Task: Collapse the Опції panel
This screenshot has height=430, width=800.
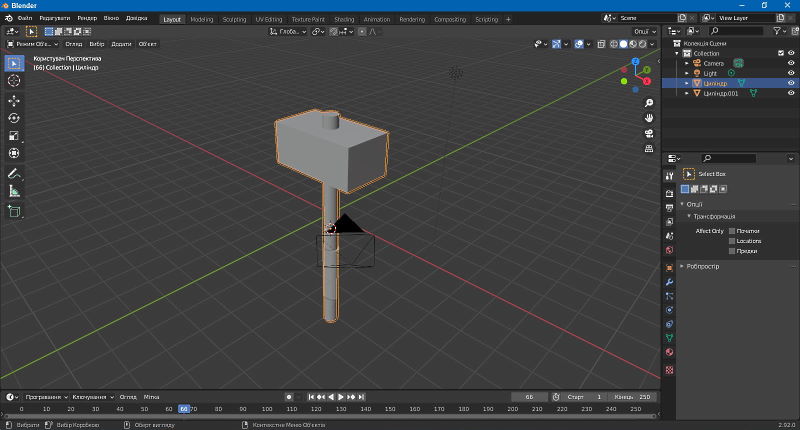Action: pos(682,204)
